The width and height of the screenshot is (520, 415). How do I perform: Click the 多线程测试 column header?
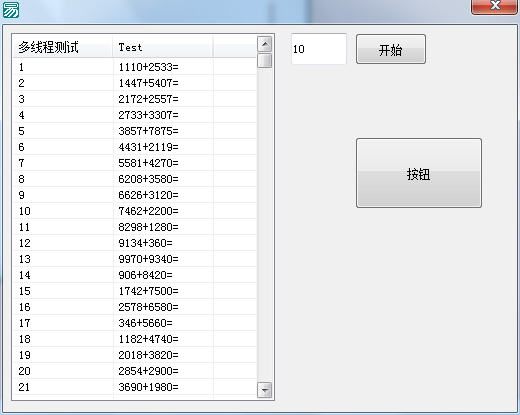pos(62,47)
